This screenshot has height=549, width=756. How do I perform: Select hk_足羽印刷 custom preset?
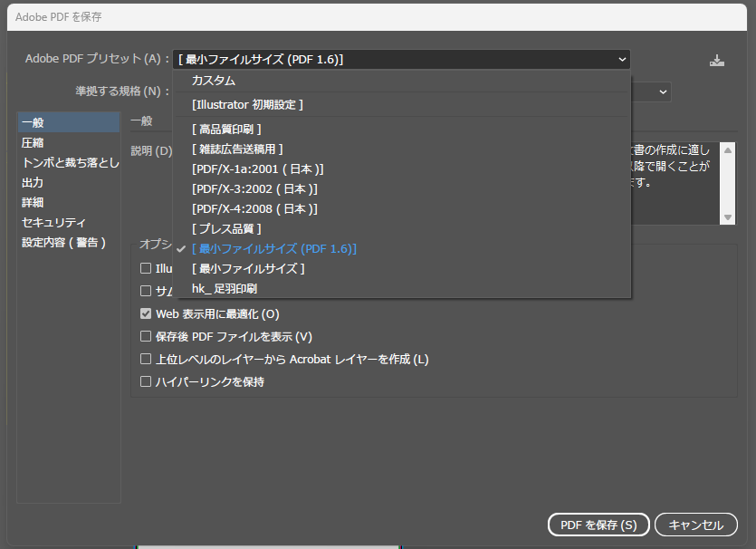(x=225, y=288)
